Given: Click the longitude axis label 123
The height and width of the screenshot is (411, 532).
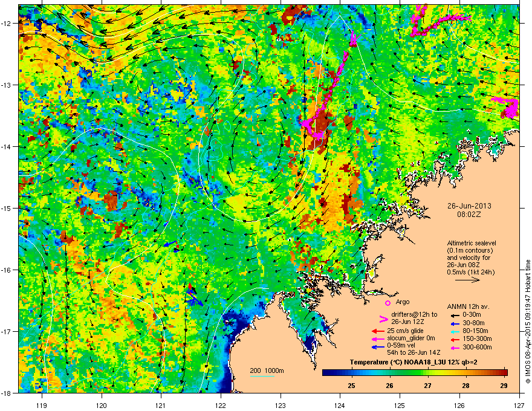Looking at the screenshot, I should [281, 405].
